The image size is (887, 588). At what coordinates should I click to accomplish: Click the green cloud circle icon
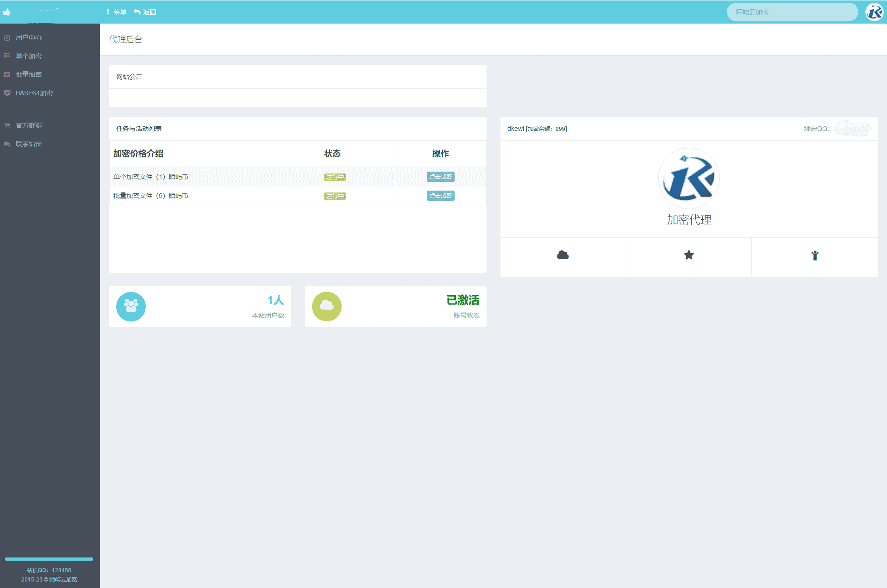point(326,306)
